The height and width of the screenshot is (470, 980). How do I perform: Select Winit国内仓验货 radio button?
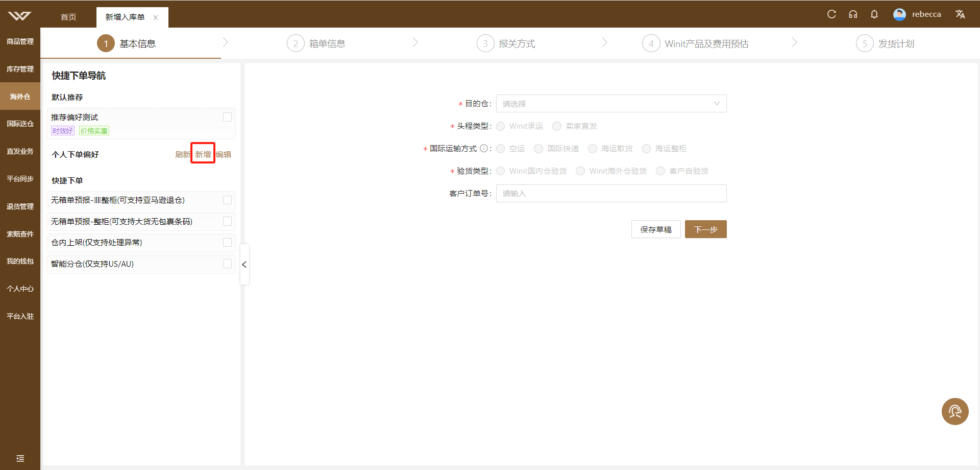[501, 171]
